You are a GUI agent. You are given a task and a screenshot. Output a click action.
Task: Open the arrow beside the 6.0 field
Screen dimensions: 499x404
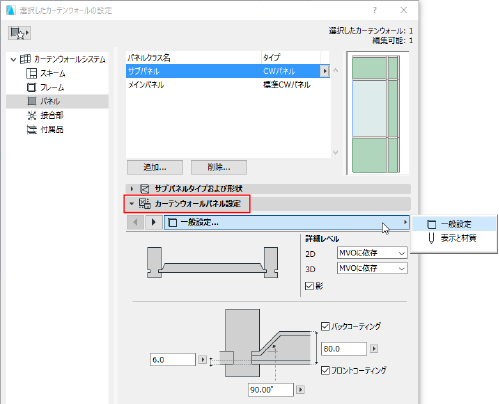(x=202, y=360)
